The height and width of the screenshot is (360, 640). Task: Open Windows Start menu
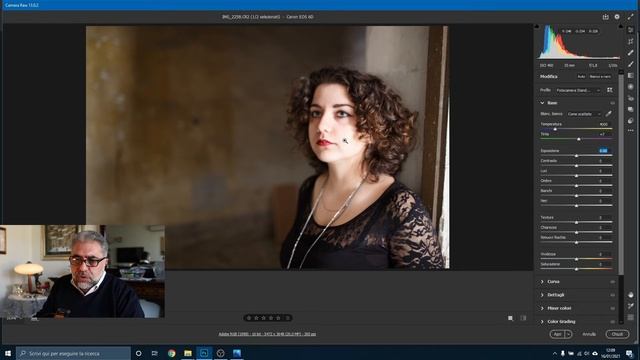[x=8, y=353]
